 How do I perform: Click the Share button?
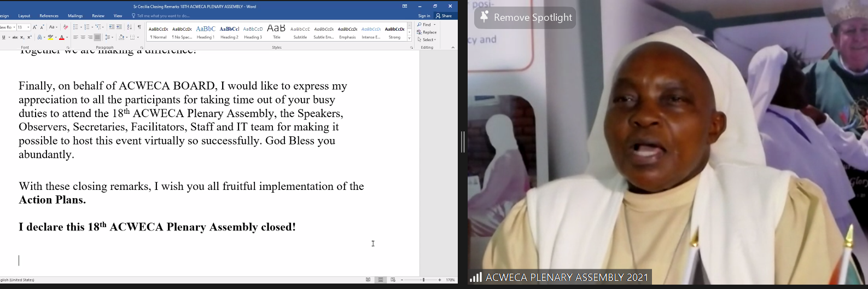pyautogui.click(x=444, y=16)
